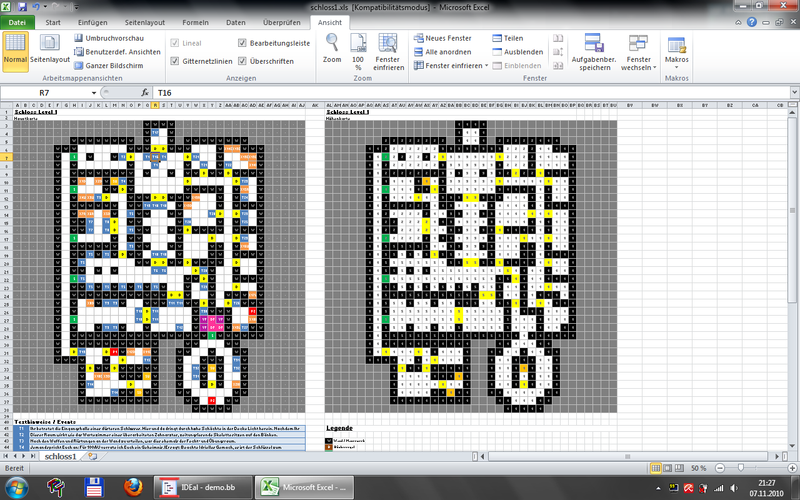Open a Neues Fenster
This screenshot has width=800, height=500.
[442, 38]
